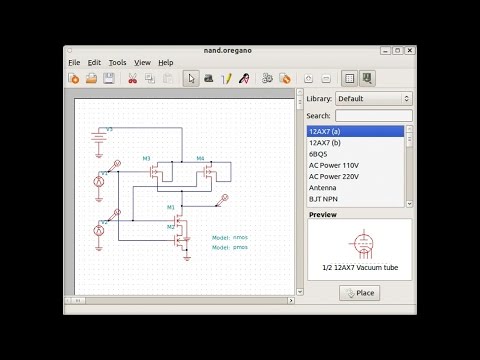
Task: Open the Edit menu
Action: [94, 63]
